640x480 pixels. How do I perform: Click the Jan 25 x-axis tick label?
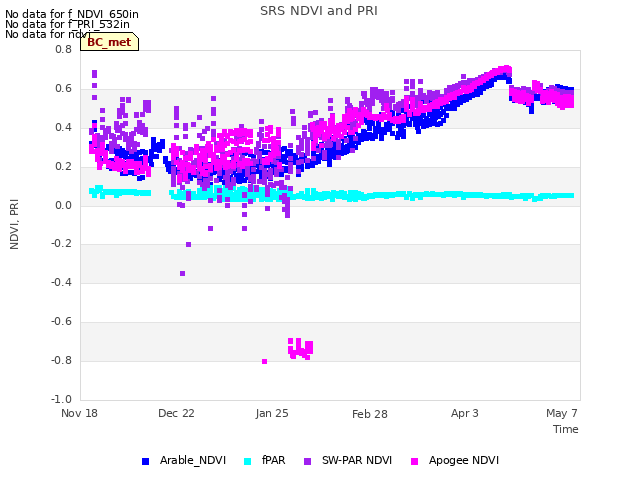coord(272,413)
